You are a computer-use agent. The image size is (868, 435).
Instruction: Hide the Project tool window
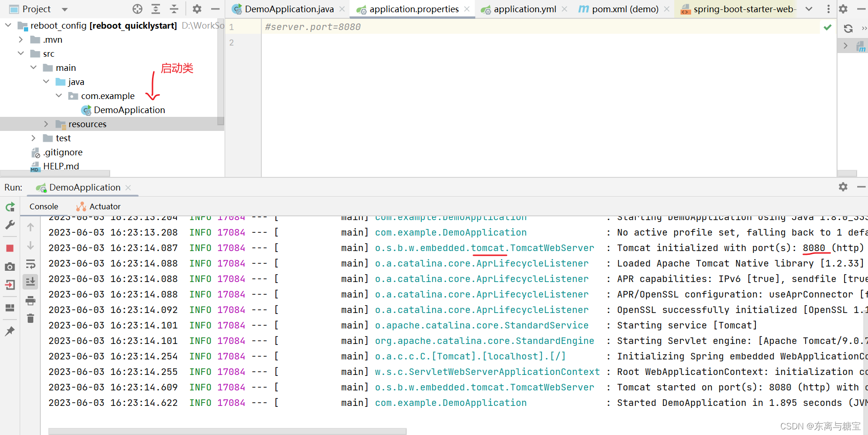click(215, 9)
